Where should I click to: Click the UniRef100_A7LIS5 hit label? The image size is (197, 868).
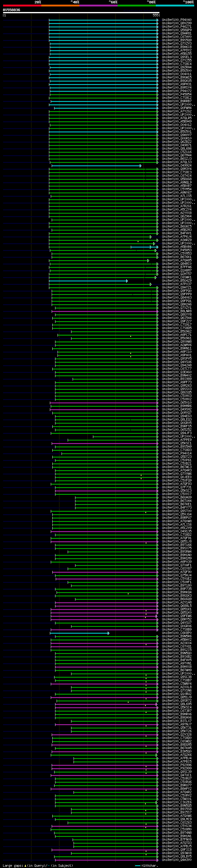(x=177, y=196)
